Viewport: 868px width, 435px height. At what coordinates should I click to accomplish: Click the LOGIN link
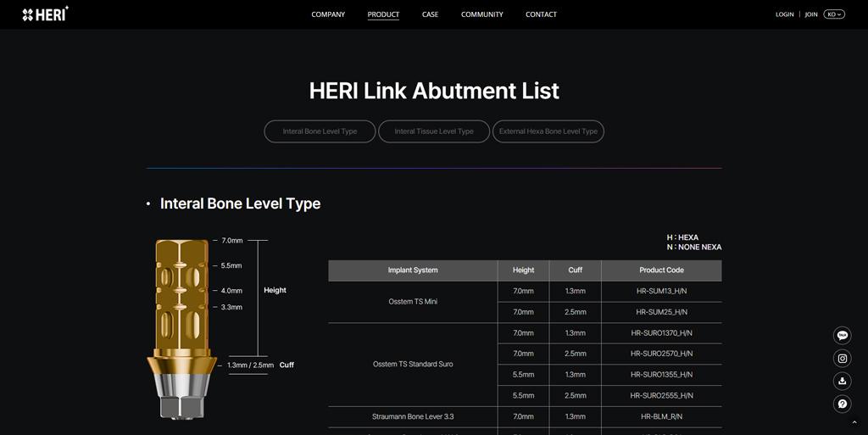click(784, 14)
